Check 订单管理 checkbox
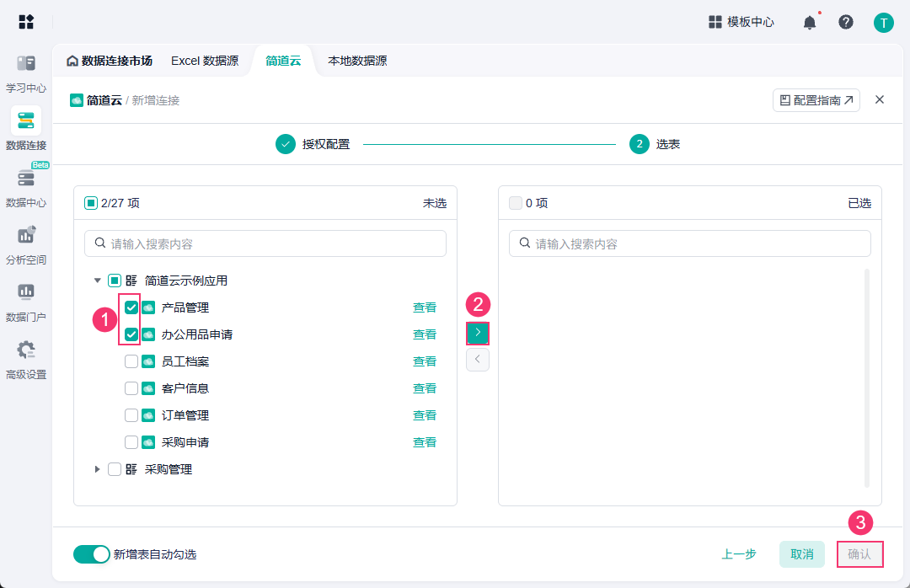 pos(131,415)
